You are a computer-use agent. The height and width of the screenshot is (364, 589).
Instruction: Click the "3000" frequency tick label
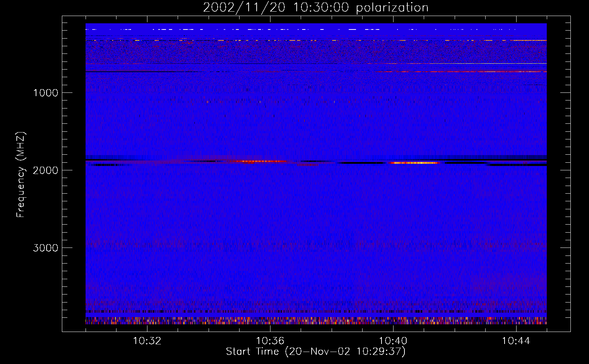coord(46,248)
